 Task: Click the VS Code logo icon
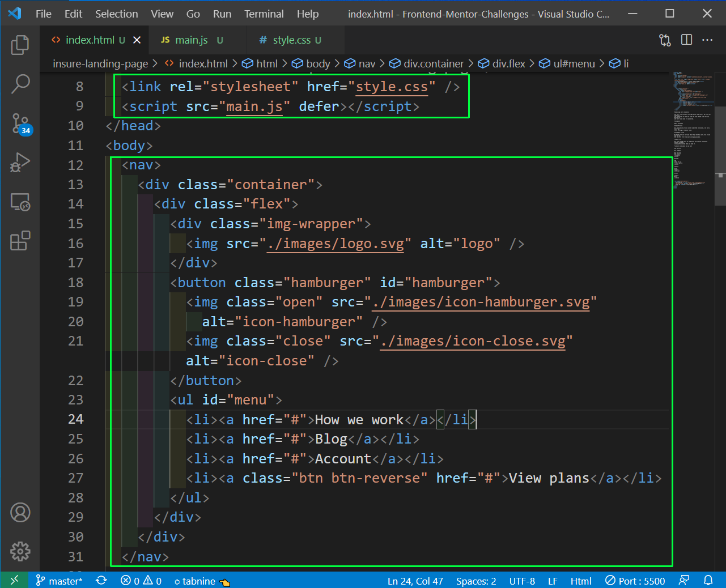click(x=15, y=14)
